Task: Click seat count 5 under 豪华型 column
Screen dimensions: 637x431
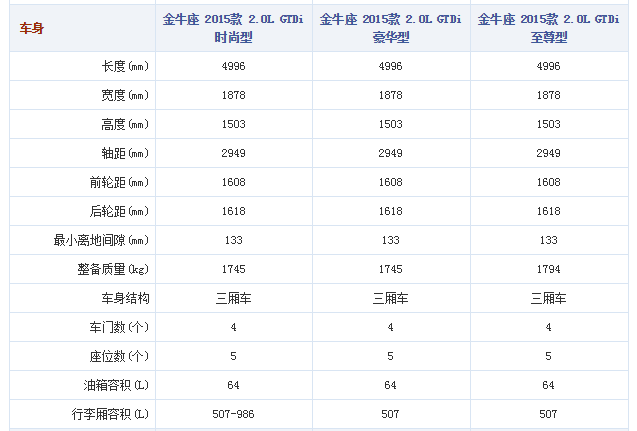Action: [x=390, y=357]
